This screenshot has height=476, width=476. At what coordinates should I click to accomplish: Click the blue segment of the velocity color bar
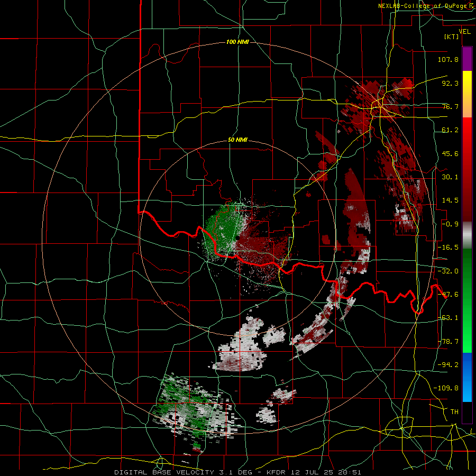[x=467, y=377]
